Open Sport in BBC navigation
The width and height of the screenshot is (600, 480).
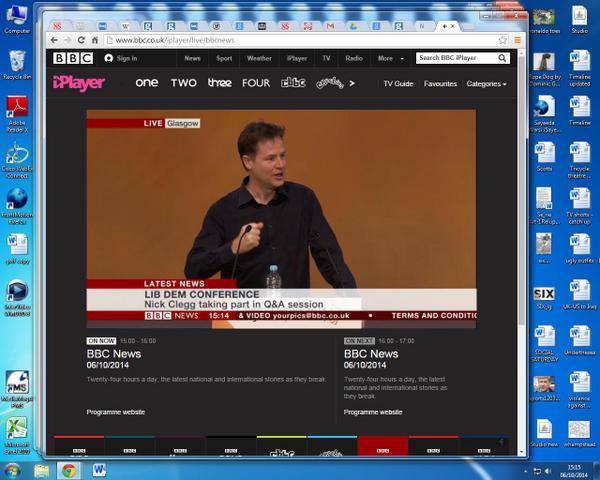[x=224, y=59]
